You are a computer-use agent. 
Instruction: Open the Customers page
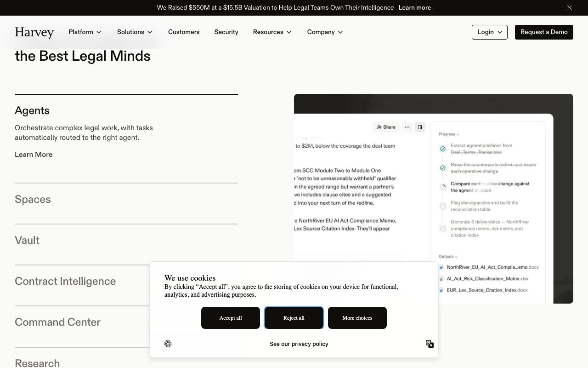click(x=184, y=32)
